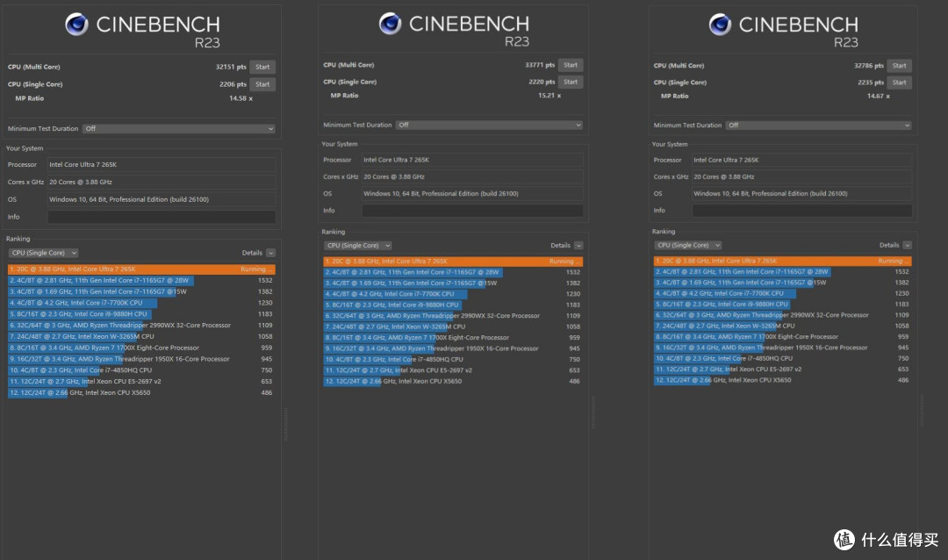Click the Info field in left panel
Image resolution: width=948 pixels, height=560 pixels.
[162, 217]
